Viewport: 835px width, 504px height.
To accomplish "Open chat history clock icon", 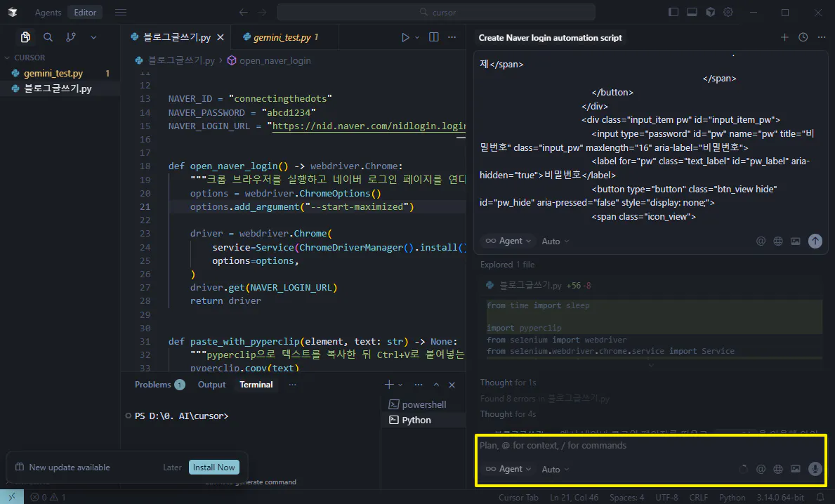I will [x=803, y=37].
